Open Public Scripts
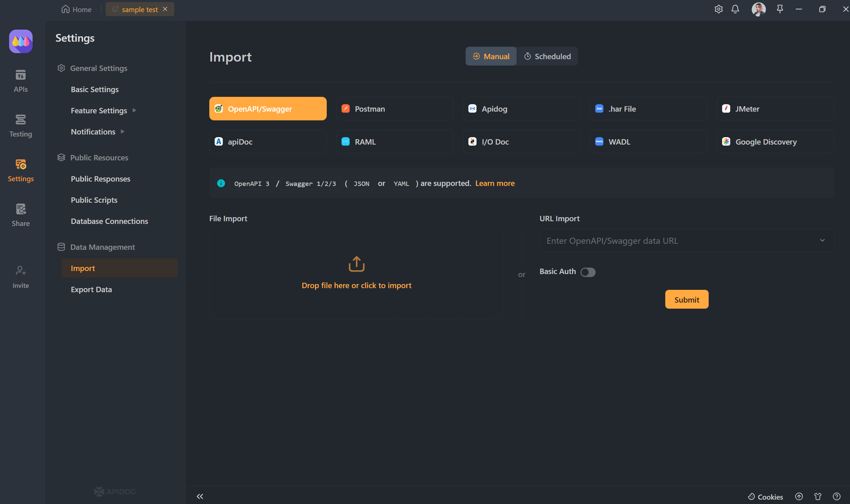Screen dimensions: 850x504 click(94, 200)
